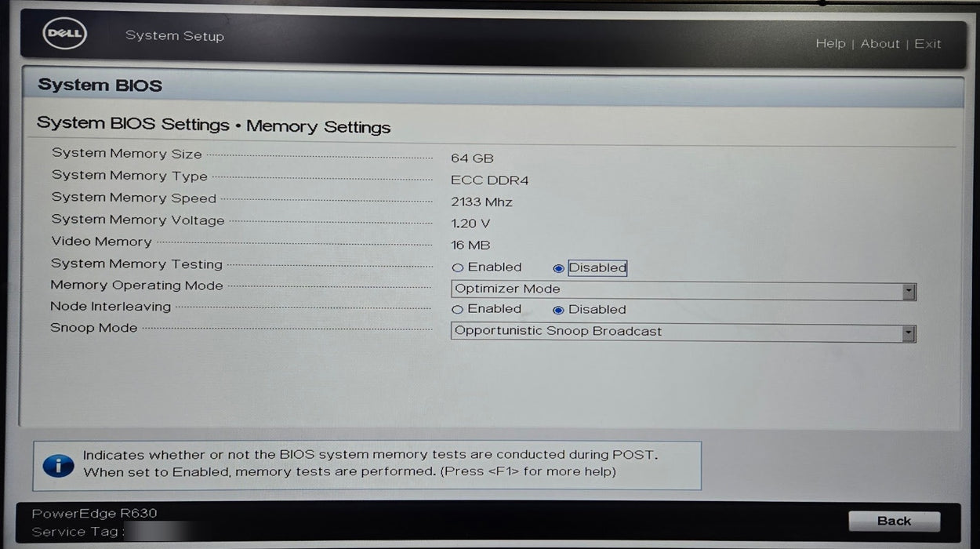Click the help description text about POST
This screenshot has width=980, height=549.
pos(370,463)
